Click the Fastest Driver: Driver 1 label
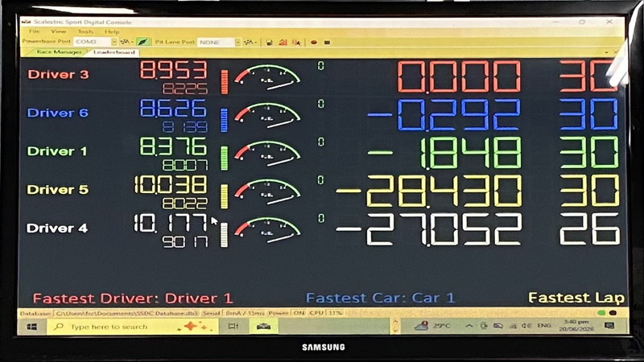 (x=133, y=298)
